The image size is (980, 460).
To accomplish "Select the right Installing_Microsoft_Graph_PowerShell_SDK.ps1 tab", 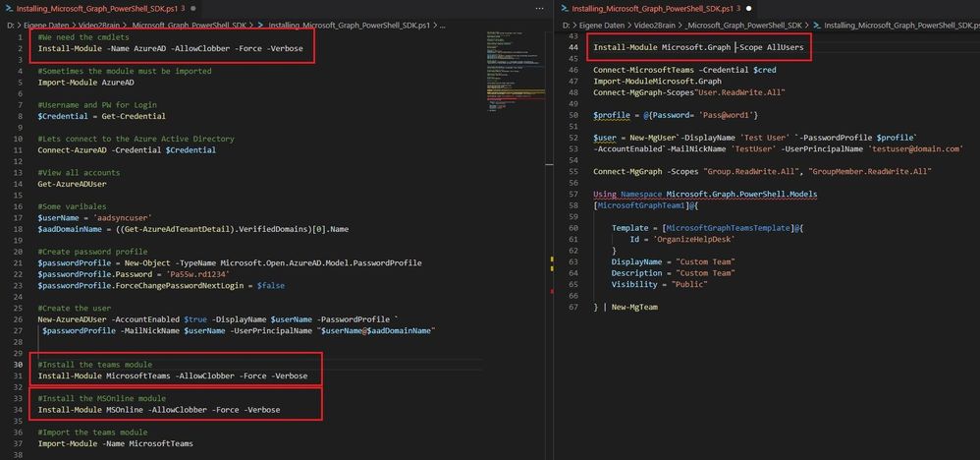I will point(656,9).
